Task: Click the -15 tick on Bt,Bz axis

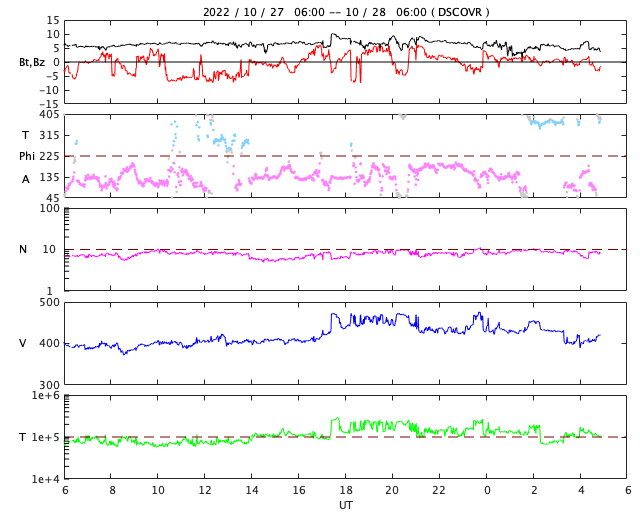Action: click(x=49, y=104)
